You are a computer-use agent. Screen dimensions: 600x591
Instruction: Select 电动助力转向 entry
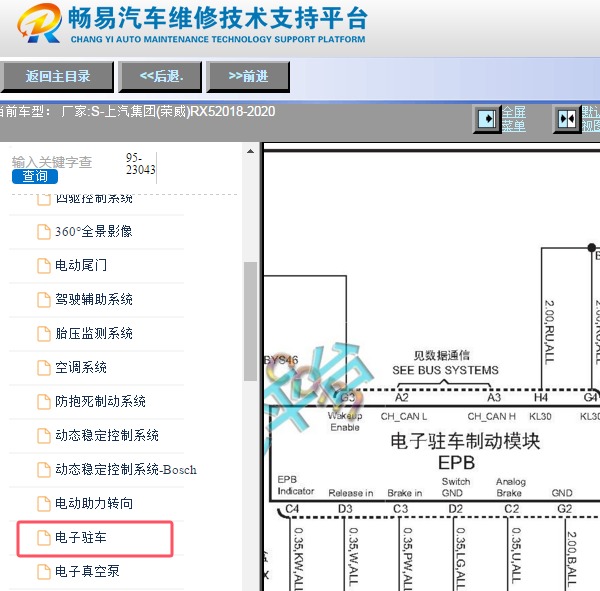coord(94,503)
